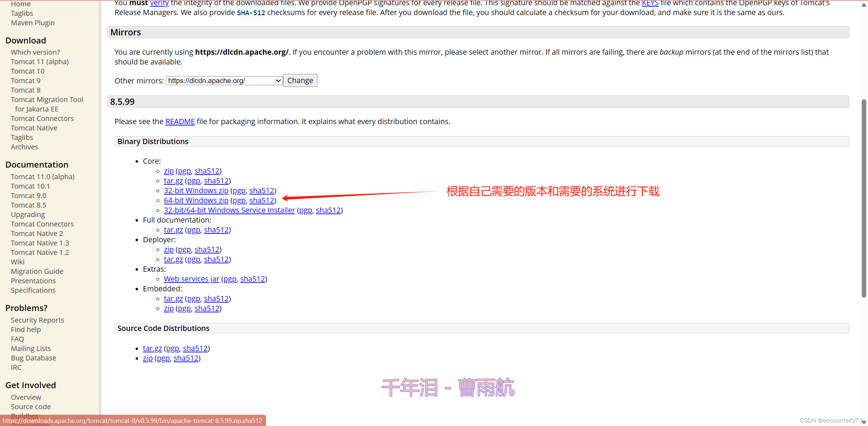
Task: Open pgp link for 32-bit Windows zip
Action: pos(239,191)
